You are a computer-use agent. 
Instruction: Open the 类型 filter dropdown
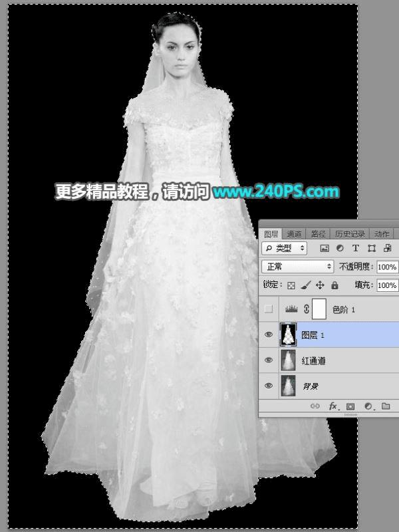tap(285, 248)
